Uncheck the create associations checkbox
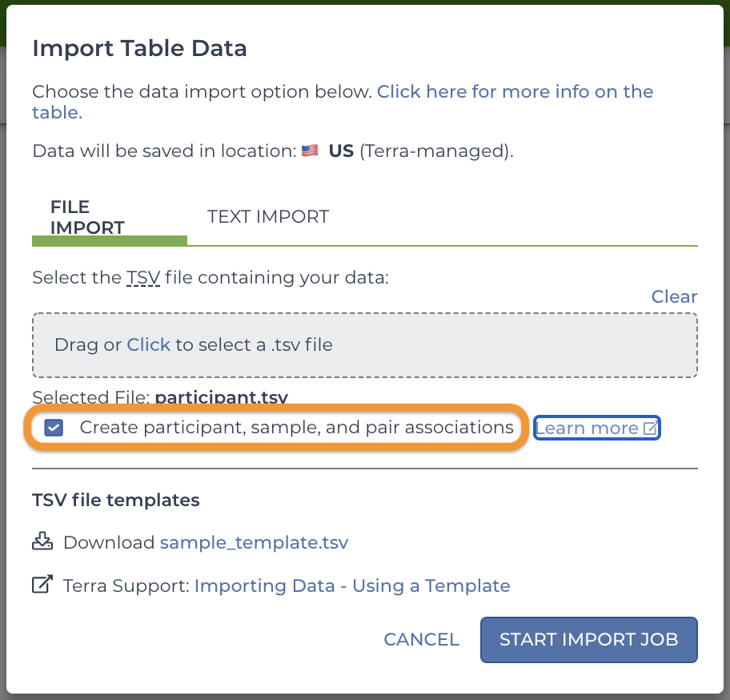730x700 pixels. [x=54, y=428]
